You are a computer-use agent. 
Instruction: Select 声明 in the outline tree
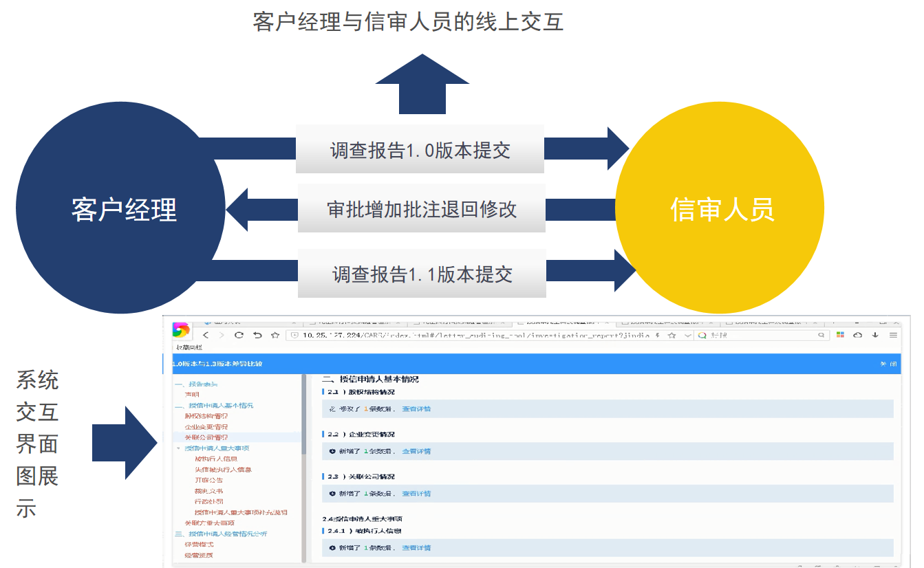tap(192, 395)
